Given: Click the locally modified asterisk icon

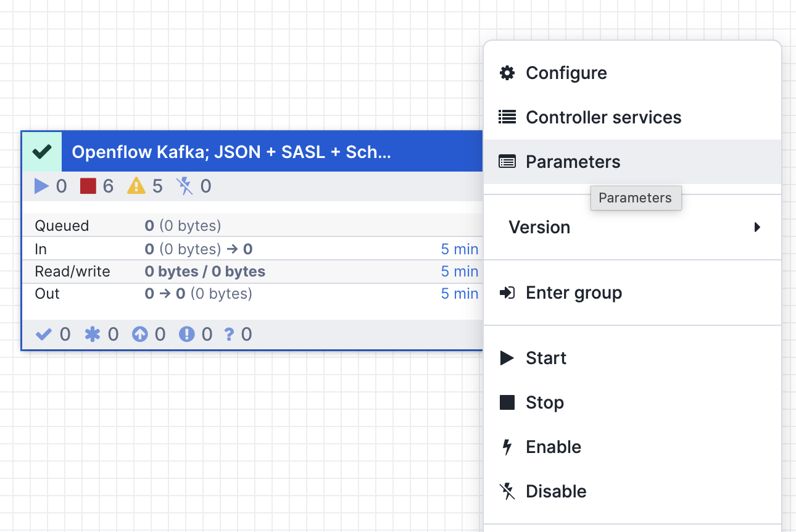Looking at the screenshot, I should (92, 335).
